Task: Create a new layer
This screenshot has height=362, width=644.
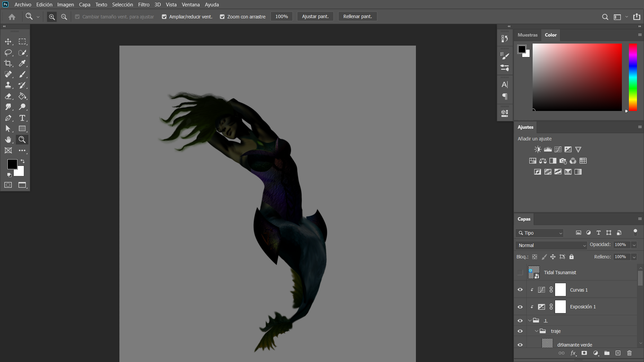Action: pyautogui.click(x=618, y=353)
